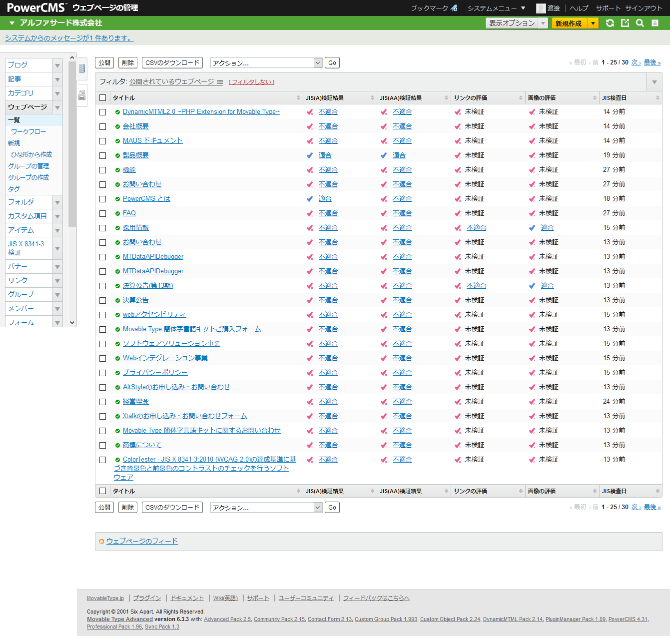Click the padlock icon in the green toolbar
This screenshot has height=644, width=670.
pyautogui.click(x=655, y=23)
